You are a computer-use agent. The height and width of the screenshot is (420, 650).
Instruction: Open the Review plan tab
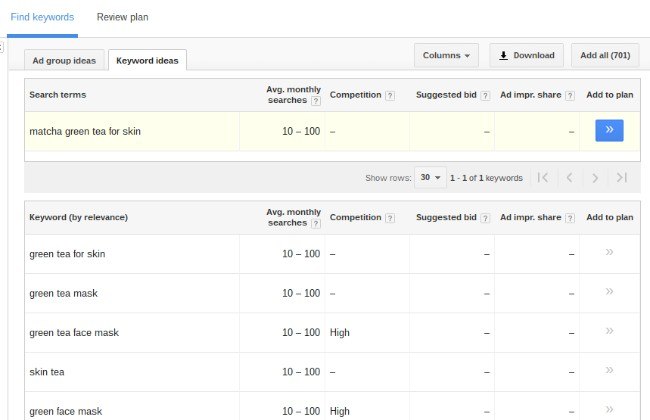[x=121, y=18]
